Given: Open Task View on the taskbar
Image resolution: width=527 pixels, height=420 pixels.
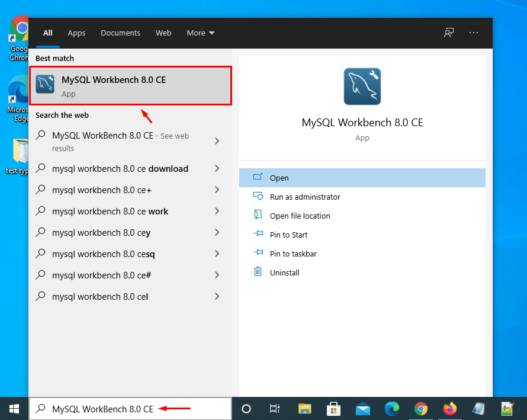Looking at the screenshot, I should point(275,409).
